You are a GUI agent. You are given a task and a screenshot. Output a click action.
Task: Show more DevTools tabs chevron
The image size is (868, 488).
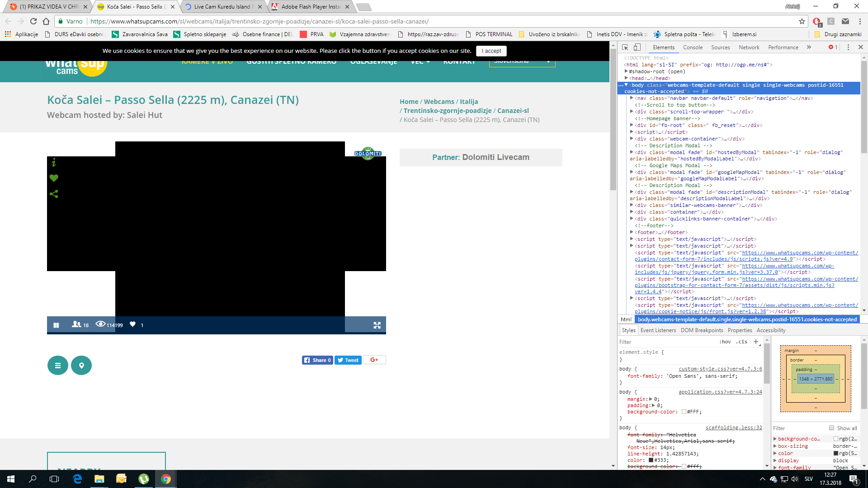click(809, 47)
